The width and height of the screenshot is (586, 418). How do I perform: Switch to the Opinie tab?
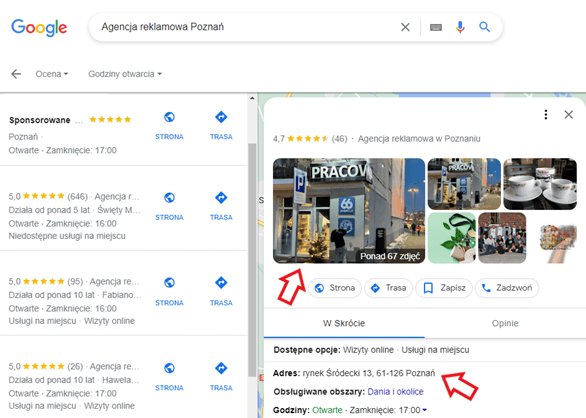coord(505,323)
